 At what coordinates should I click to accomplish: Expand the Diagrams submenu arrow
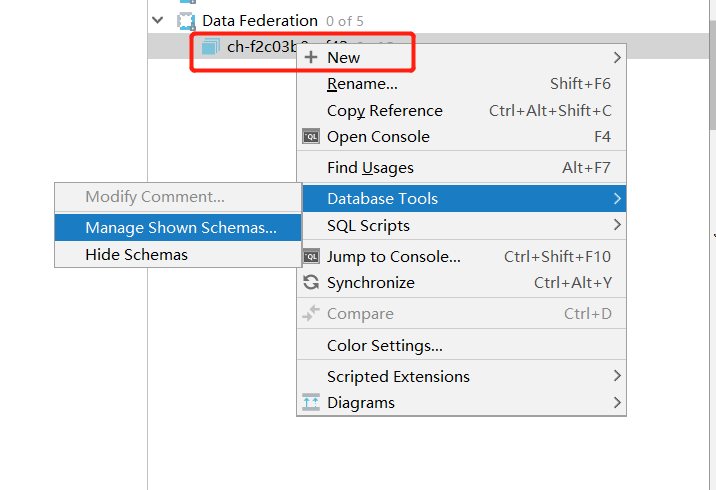pyautogui.click(x=617, y=403)
